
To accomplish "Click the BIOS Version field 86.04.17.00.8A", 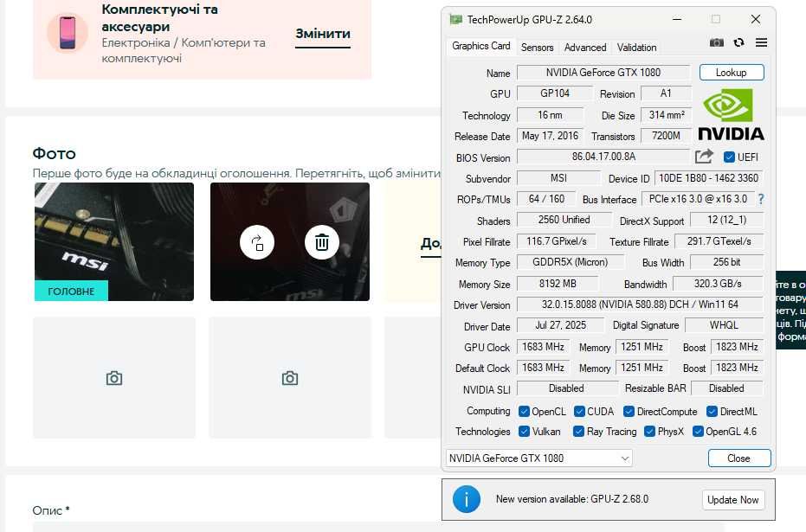I will point(603,157).
